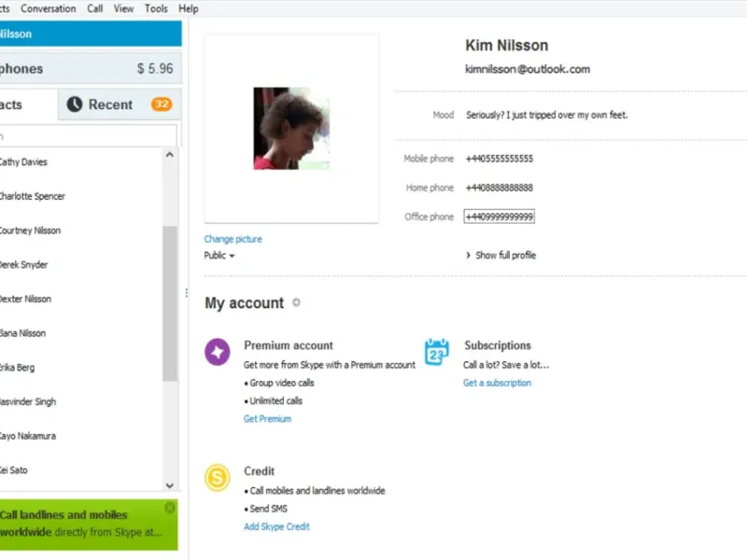Click the mobile phone number +4405555555555

(x=500, y=159)
